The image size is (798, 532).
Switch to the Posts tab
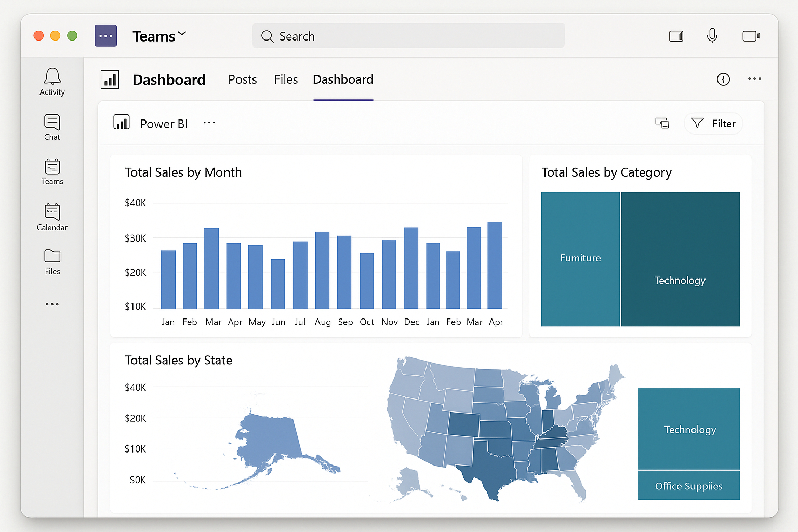click(x=242, y=79)
